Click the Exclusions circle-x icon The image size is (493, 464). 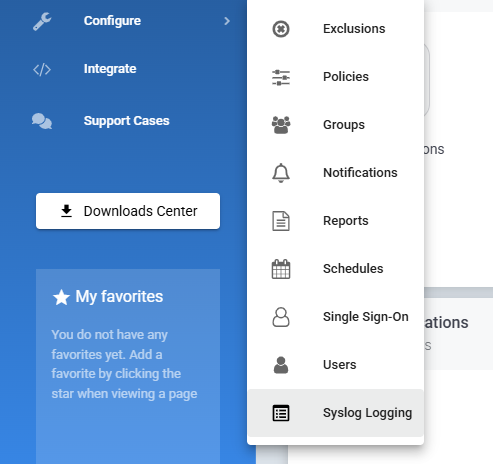281,29
